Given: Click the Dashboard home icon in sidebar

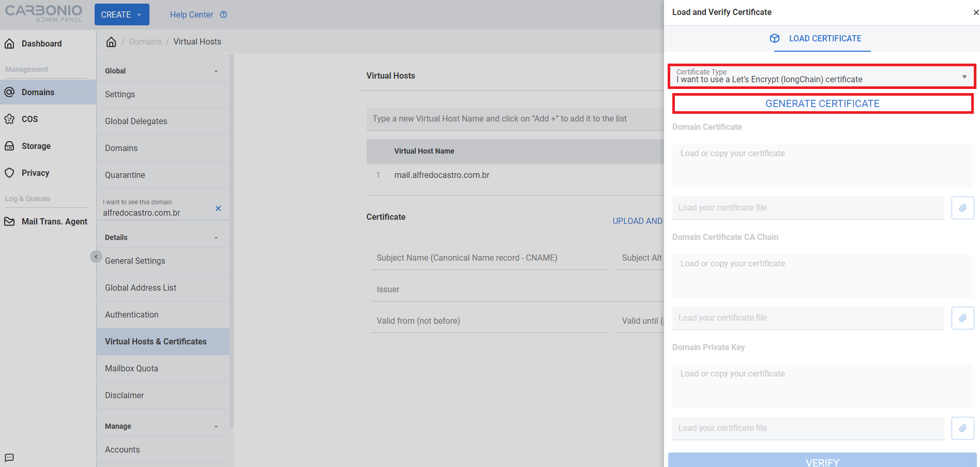Looking at the screenshot, I should point(9,44).
